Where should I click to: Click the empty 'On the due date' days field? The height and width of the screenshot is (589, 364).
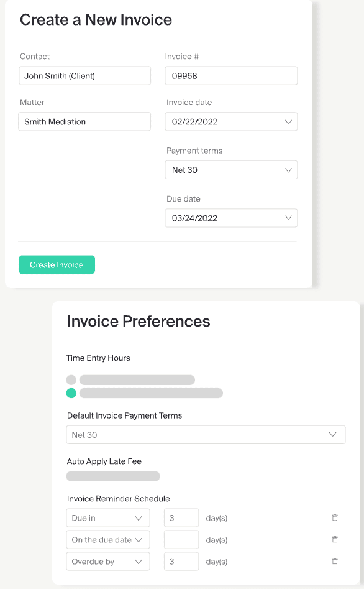181,539
